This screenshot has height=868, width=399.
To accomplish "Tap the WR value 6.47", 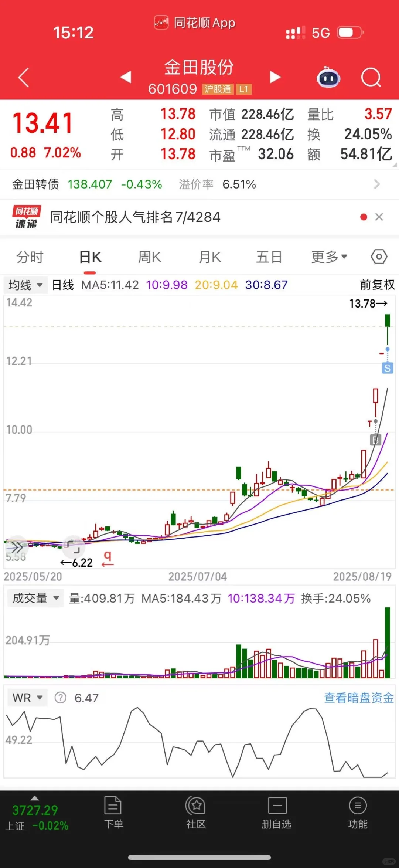I will pyautogui.click(x=86, y=698).
